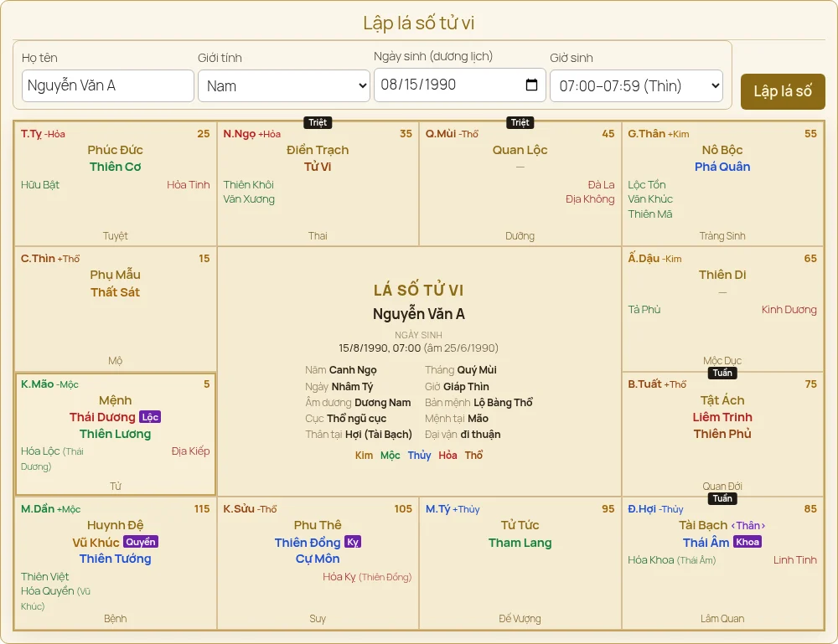Select the Phúc Đức palace title
Viewport: 838px width, 644px height.
[x=116, y=150]
